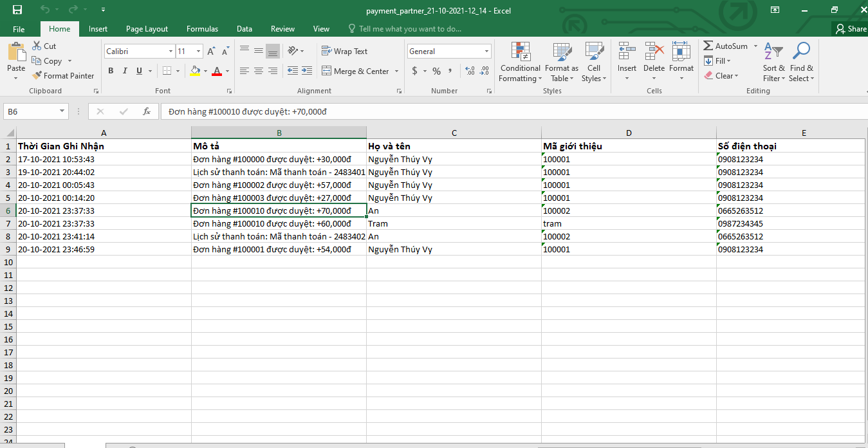Click the Format Painter brush icon
This screenshot has height=448, width=868.
37,76
